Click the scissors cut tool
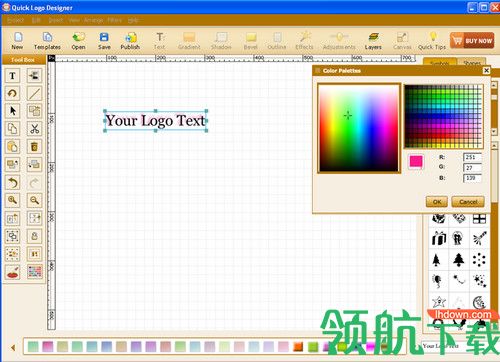Image resolution: width=500 pixels, height=362 pixels. [34, 129]
